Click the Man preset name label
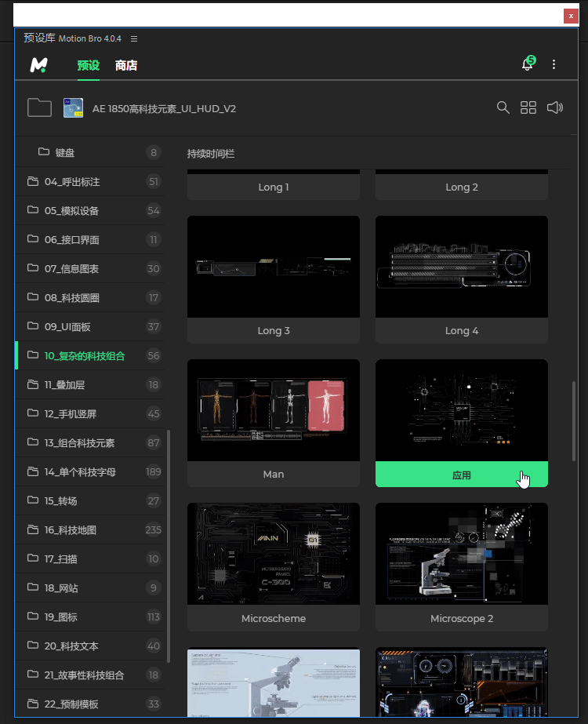The image size is (588, 724). click(x=274, y=475)
